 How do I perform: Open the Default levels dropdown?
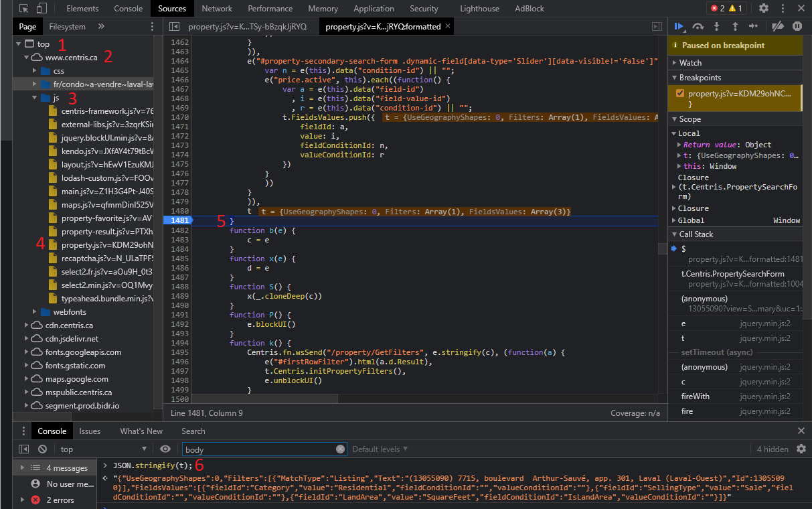point(380,449)
